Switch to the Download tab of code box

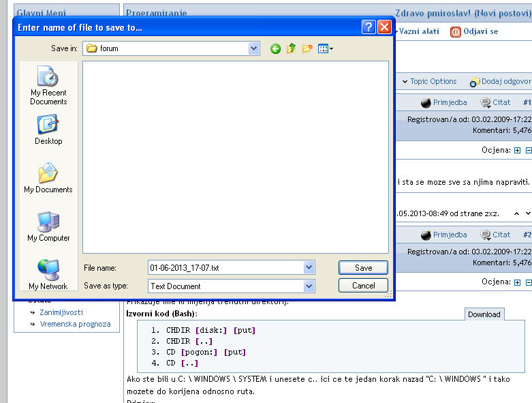484,314
